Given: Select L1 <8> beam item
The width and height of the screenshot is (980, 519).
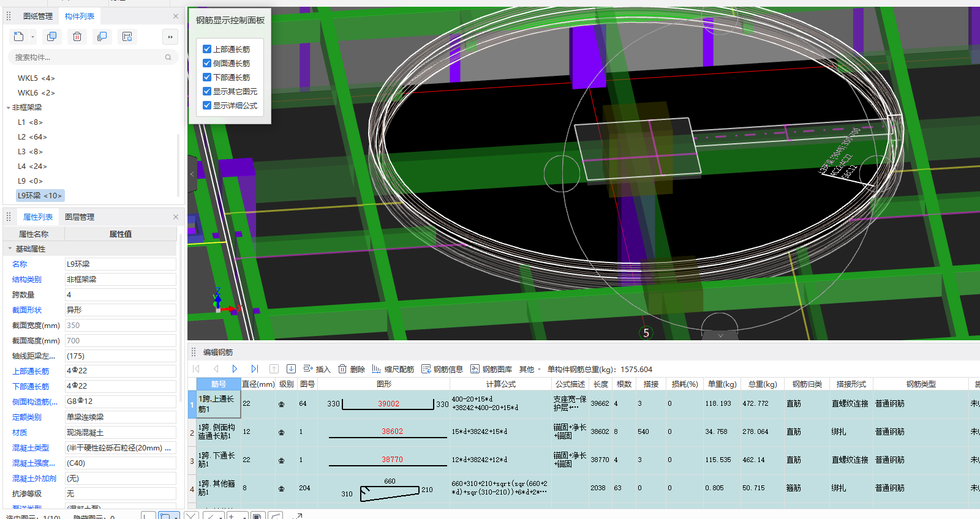Looking at the screenshot, I should coord(30,122).
